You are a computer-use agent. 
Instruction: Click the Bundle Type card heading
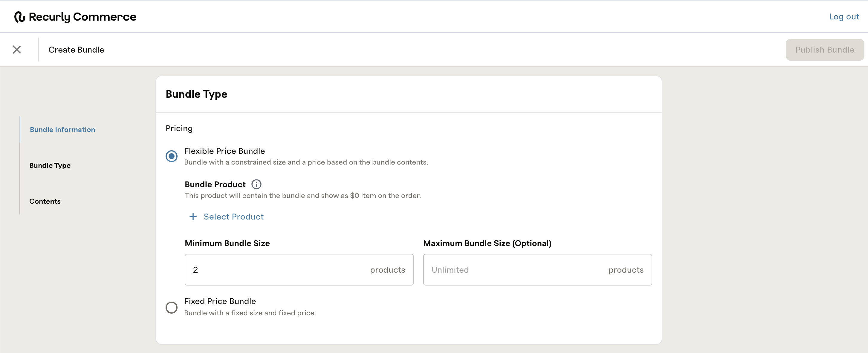196,94
